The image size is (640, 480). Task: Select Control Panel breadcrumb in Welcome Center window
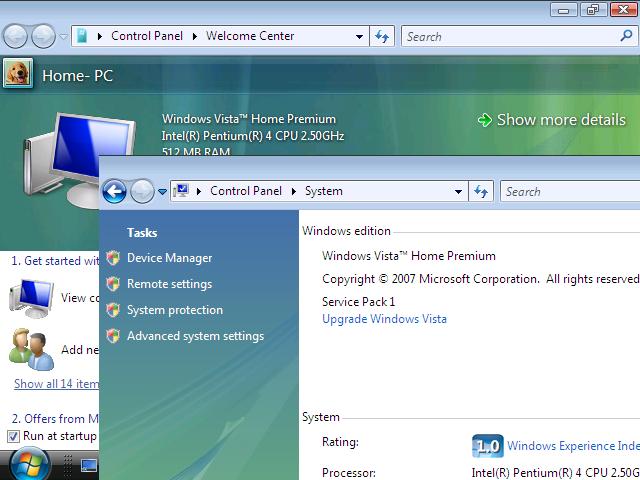(147, 36)
